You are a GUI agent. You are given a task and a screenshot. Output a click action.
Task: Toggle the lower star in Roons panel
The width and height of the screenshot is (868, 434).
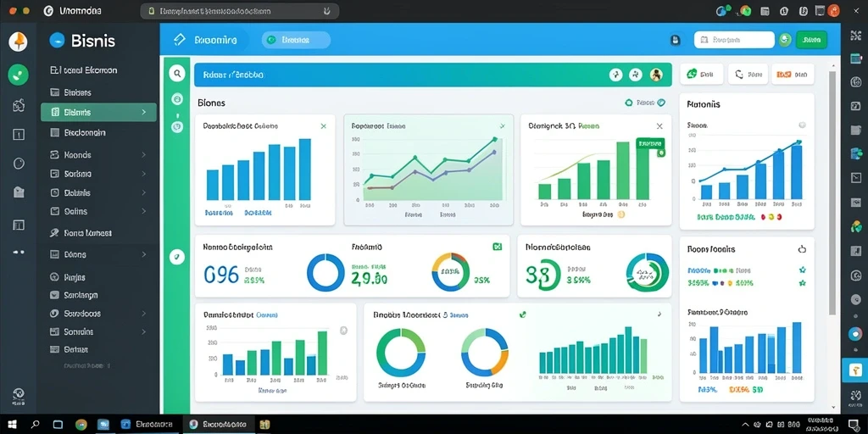click(802, 283)
